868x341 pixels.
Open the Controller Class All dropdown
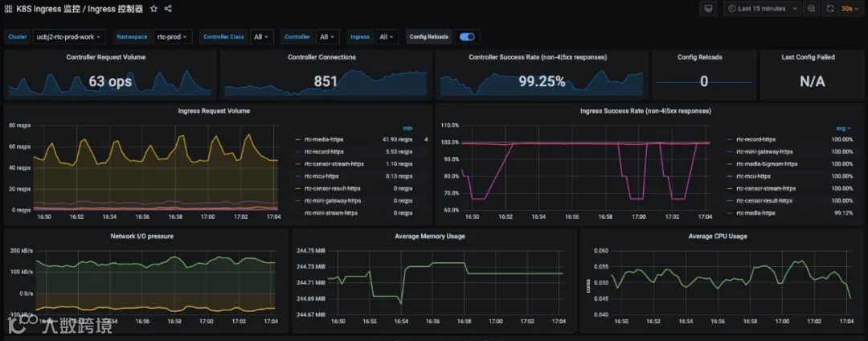[x=261, y=36]
